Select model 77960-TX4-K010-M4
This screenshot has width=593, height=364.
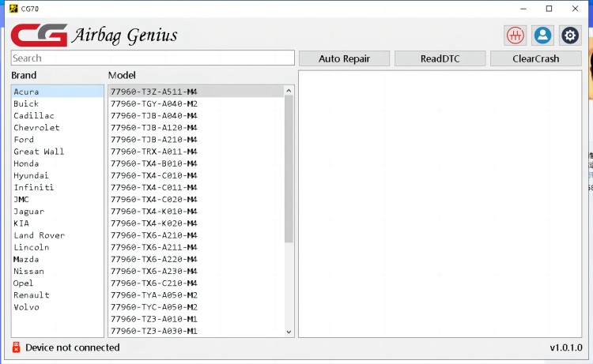coord(196,212)
